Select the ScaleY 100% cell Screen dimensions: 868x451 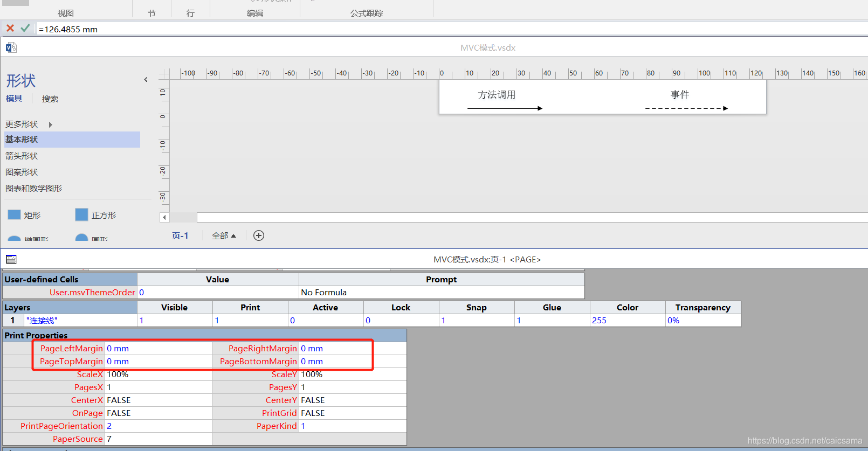click(x=353, y=374)
